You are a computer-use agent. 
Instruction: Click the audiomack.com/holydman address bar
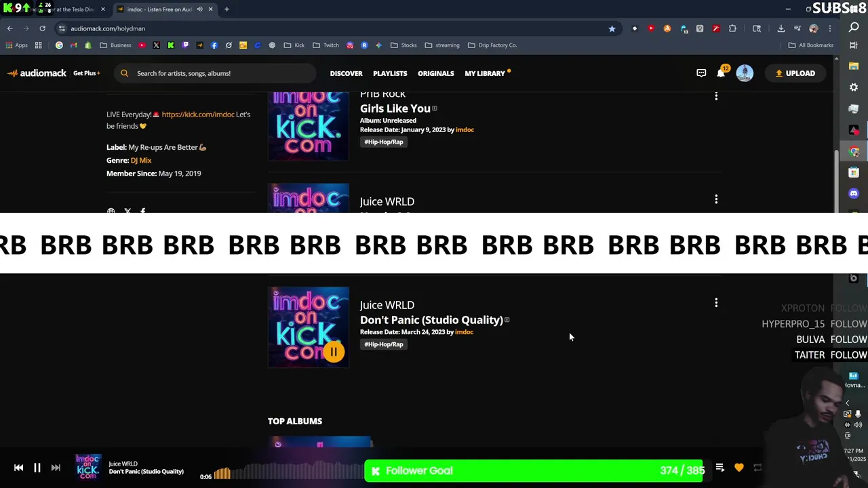(x=332, y=28)
